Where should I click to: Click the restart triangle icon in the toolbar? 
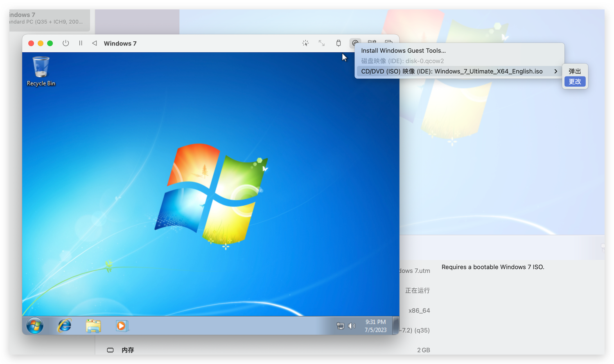(x=95, y=43)
